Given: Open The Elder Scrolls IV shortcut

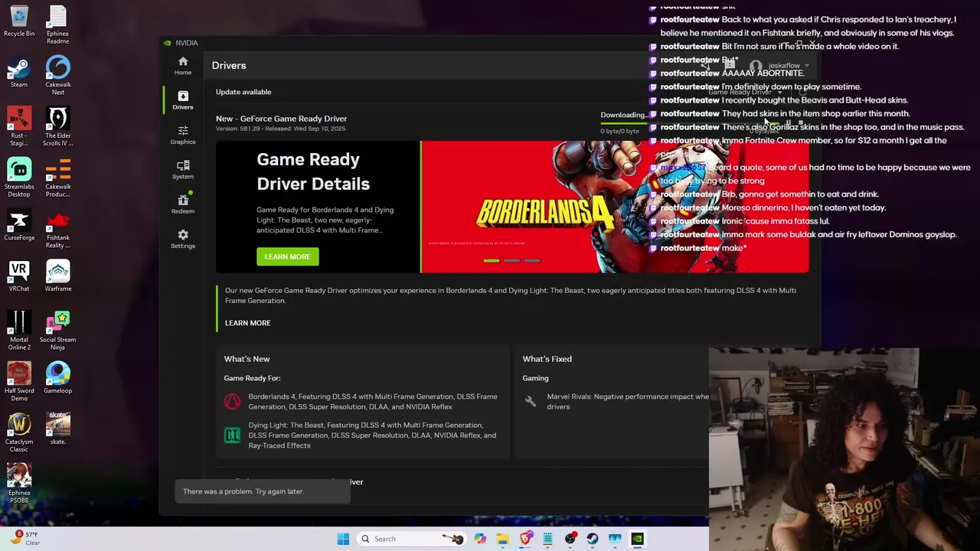Looking at the screenshot, I should [x=58, y=127].
